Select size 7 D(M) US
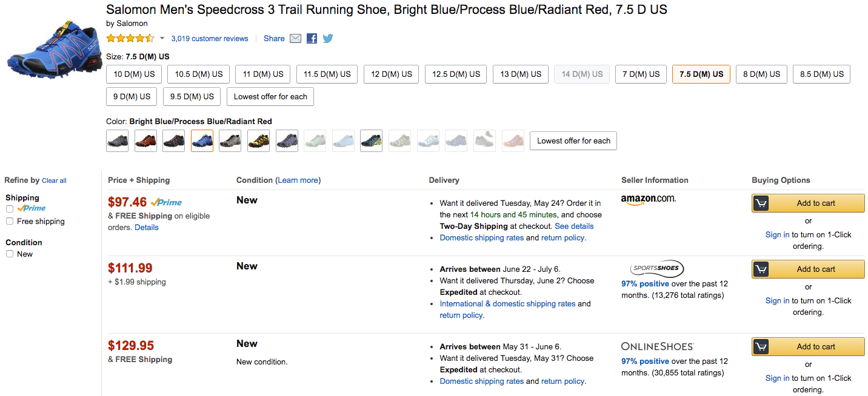 (x=641, y=74)
